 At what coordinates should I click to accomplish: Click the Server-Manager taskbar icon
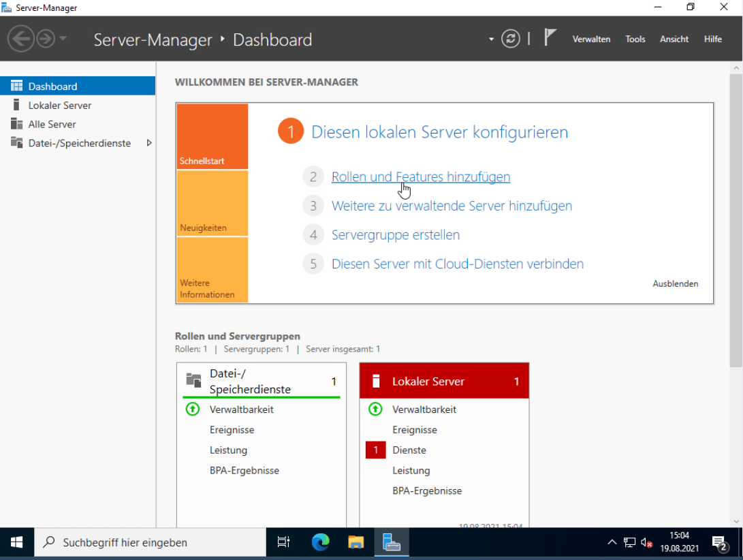click(392, 542)
